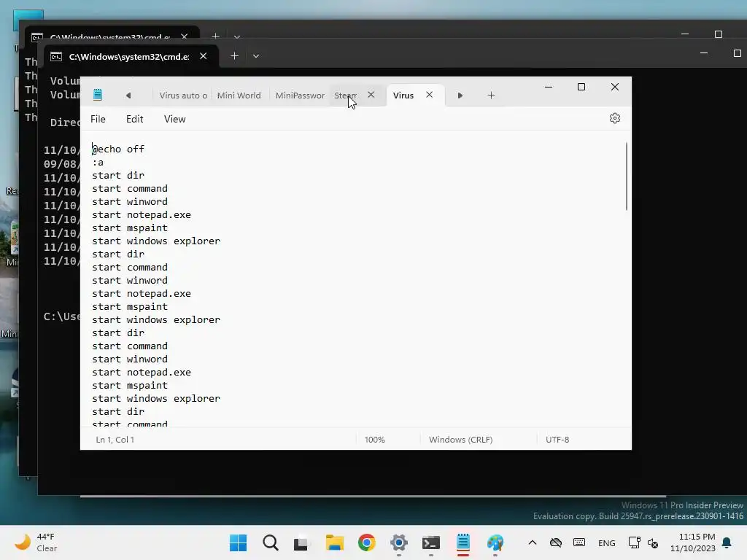Screen dimensions: 747x560
Task: Open clock and date 11:15 PM
Action: [x=693, y=542]
